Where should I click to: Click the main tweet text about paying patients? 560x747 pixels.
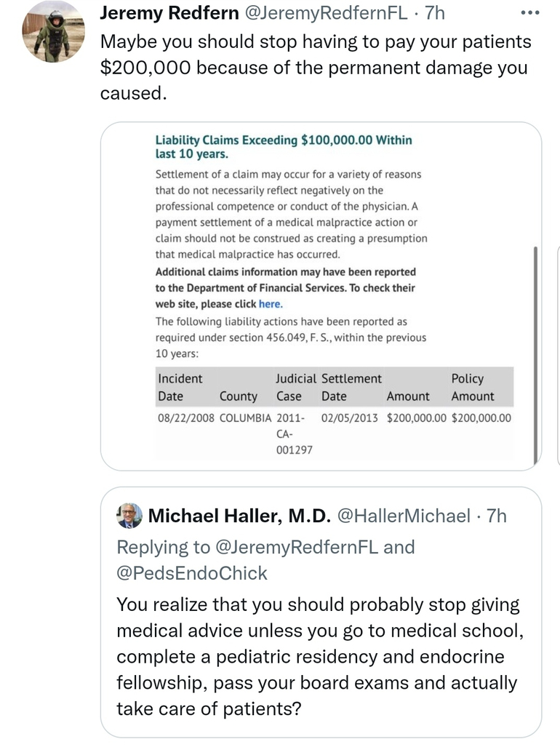(316, 68)
